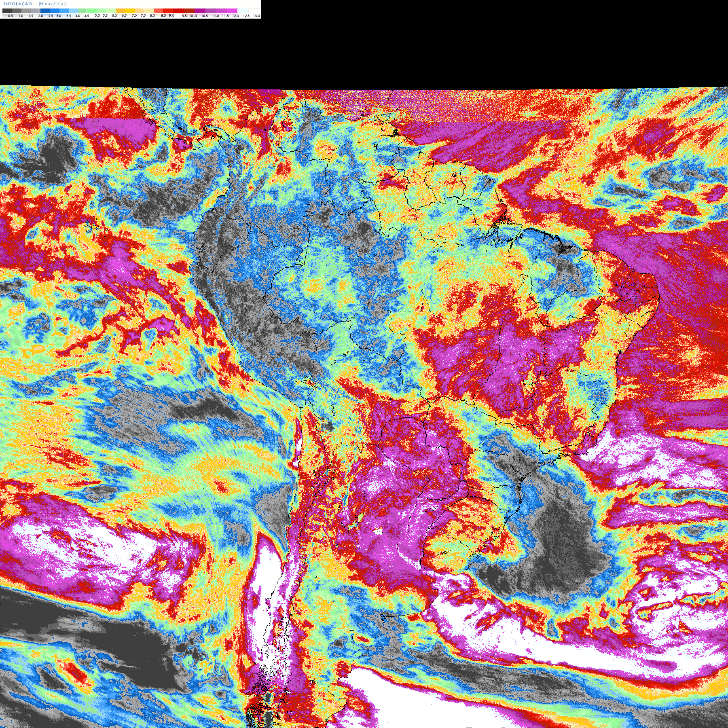Select the salmon swatch above 8.5
The image size is (728, 728).
tap(158, 11)
